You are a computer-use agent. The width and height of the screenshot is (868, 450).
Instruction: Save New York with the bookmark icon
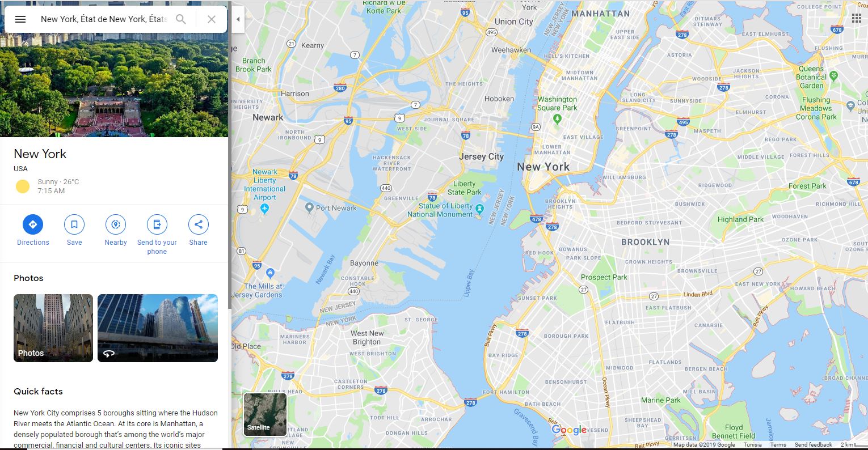[x=74, y=224]
